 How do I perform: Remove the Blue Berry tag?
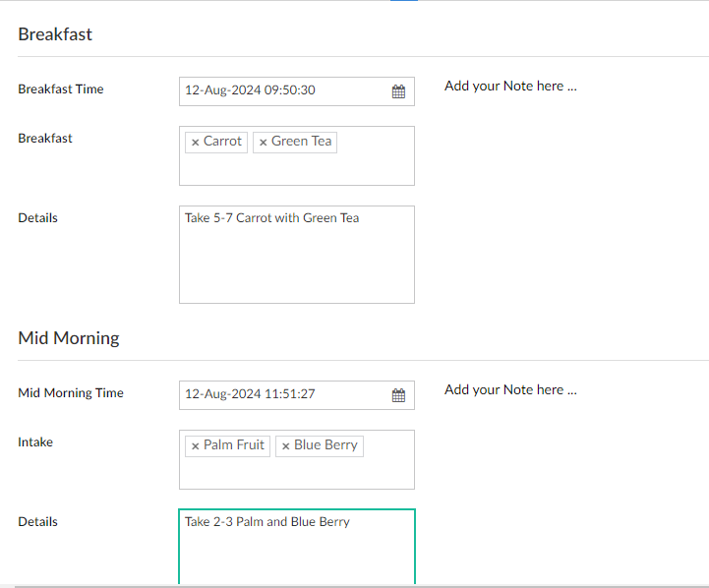pyautogui.click(x=285, y=446)
